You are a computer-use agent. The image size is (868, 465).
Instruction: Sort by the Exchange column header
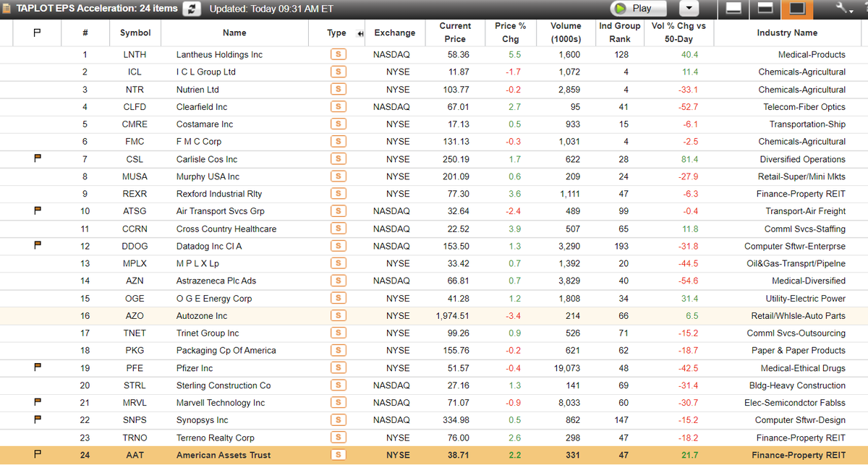click(x=395, y=33)
